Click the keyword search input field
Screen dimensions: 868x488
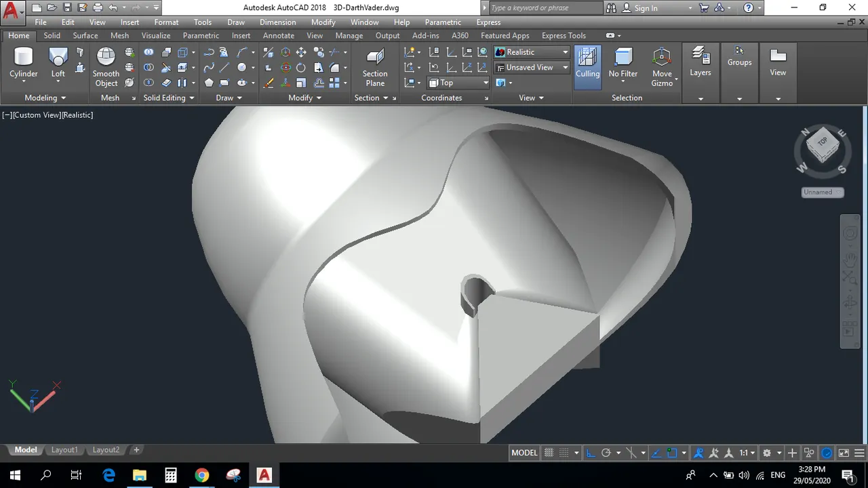(545, 8)
